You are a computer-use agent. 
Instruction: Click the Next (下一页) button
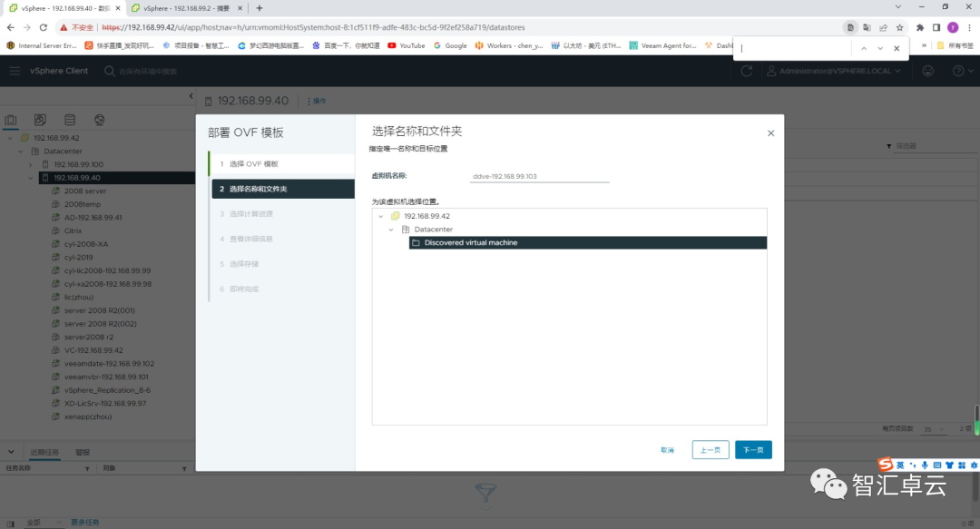(753, 449)
